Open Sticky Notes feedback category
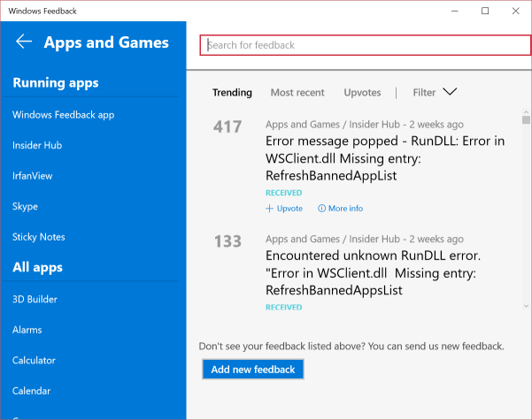This screenshot has height=420, width=532. 39,237
